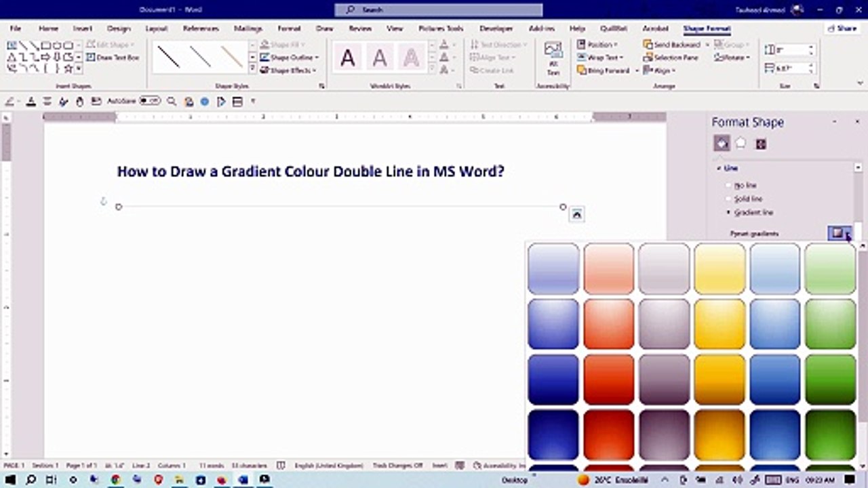This screenshot has height=488, width=868.
Task: Switch to the Mailings tab
Action: (x=248, y=28)
